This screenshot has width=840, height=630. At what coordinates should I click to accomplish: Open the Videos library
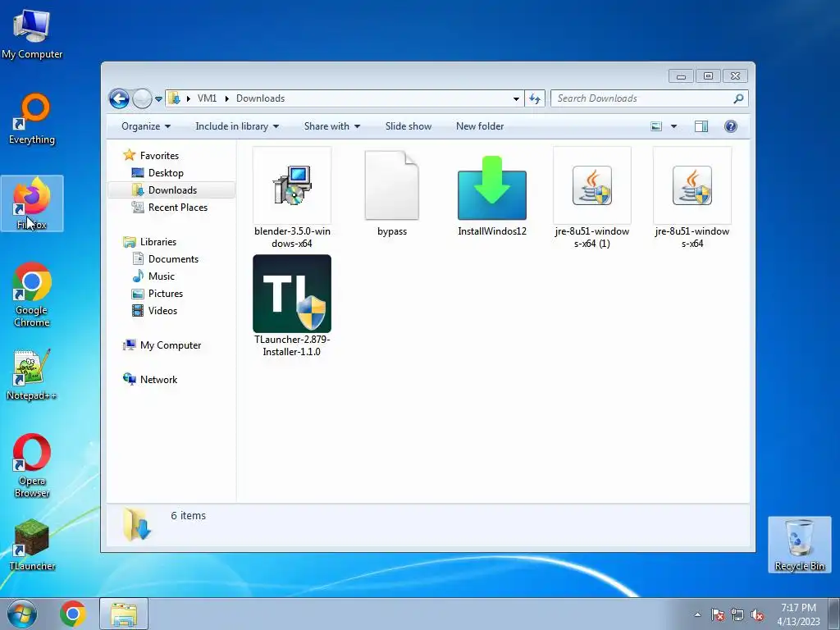tap(162, 311)
